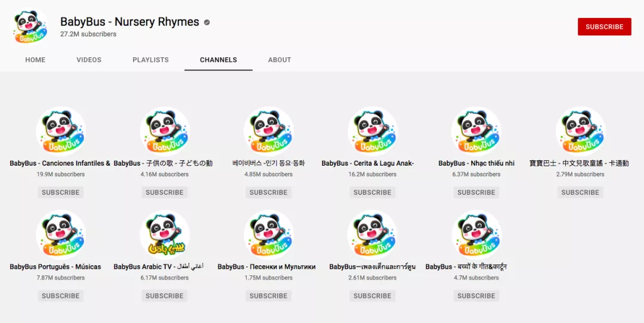Open the Thai BabyBus channel avatar
The image size is (644, 323).
click(x=373, y=234)
